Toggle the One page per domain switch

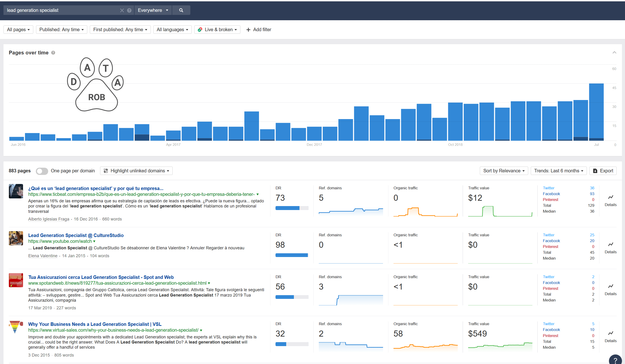click(42, 171)
